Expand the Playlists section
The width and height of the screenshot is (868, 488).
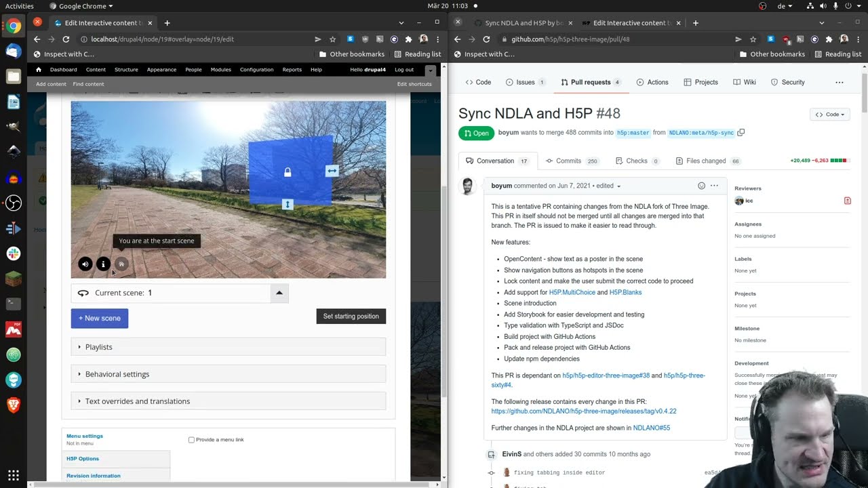click(229, 347)
